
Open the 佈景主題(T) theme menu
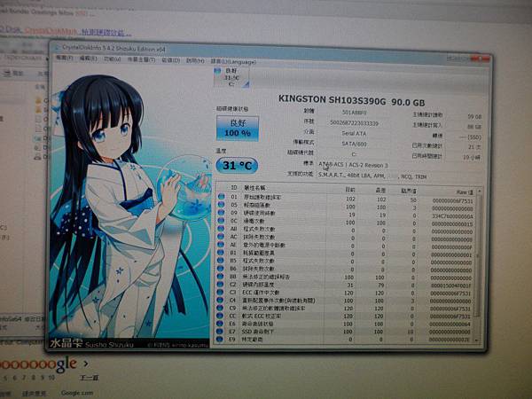coord(141,59)
